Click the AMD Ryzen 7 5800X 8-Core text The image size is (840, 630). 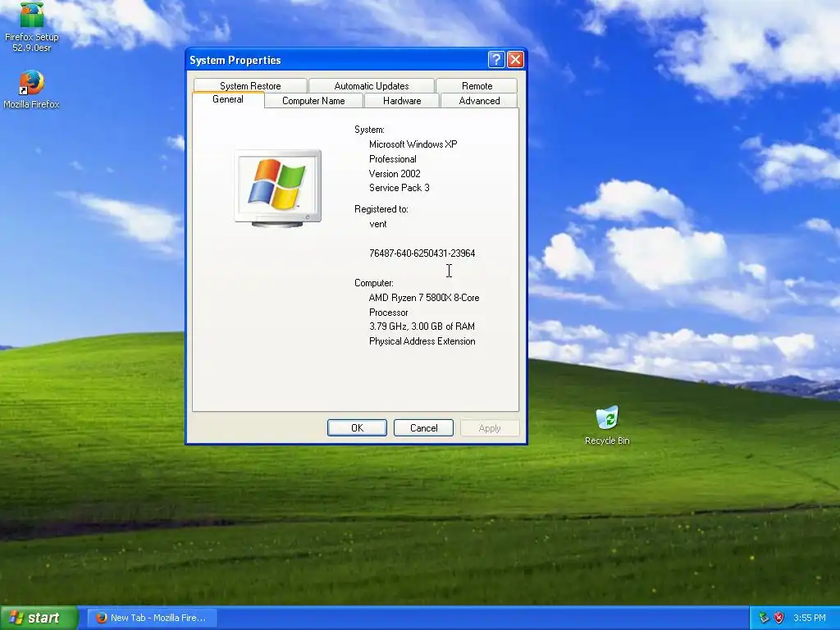pos(424,297)
